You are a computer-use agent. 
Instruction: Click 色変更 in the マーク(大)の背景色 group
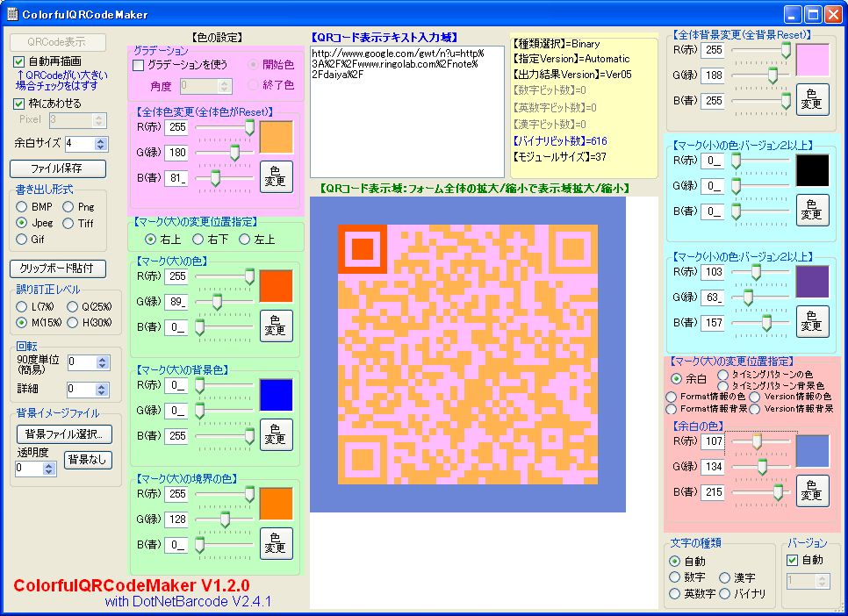coord(277,435)
